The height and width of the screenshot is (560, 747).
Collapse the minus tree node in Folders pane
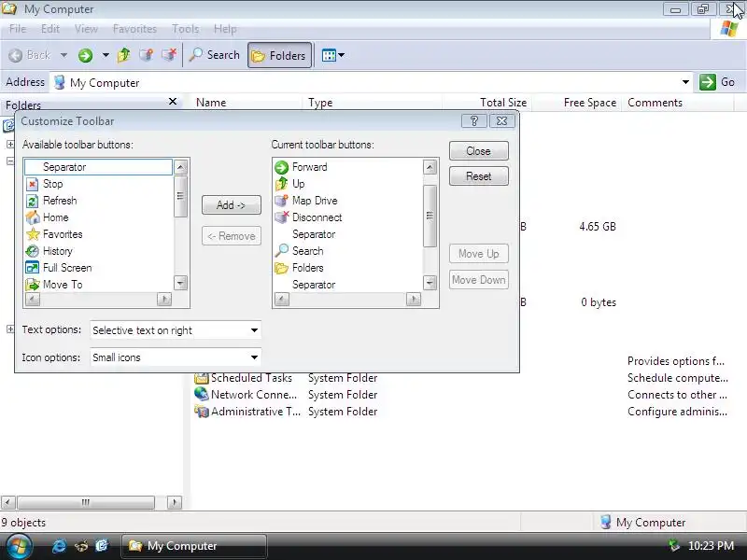(10, 161)
